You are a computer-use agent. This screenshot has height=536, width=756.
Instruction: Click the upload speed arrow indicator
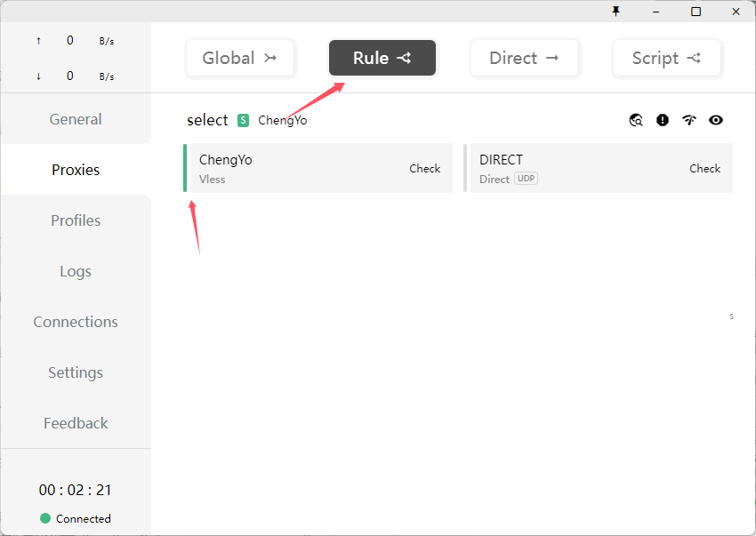38,41
